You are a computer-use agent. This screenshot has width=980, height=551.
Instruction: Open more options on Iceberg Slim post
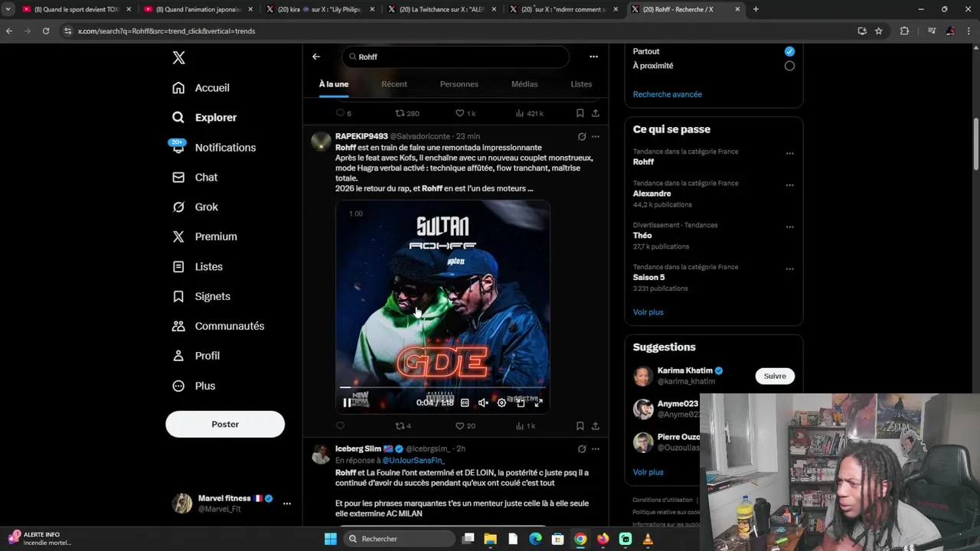click(x=596, y=449)
